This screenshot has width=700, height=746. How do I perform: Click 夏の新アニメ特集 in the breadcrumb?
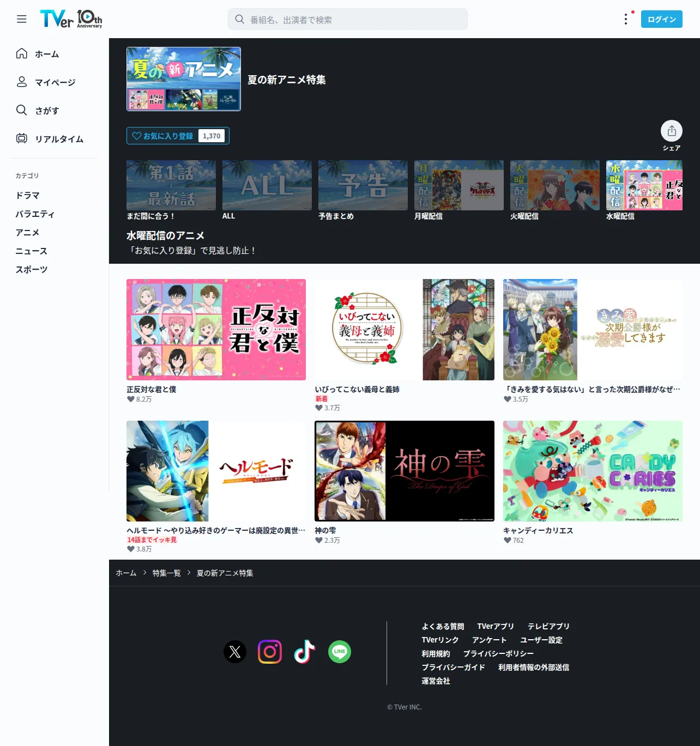225,573
